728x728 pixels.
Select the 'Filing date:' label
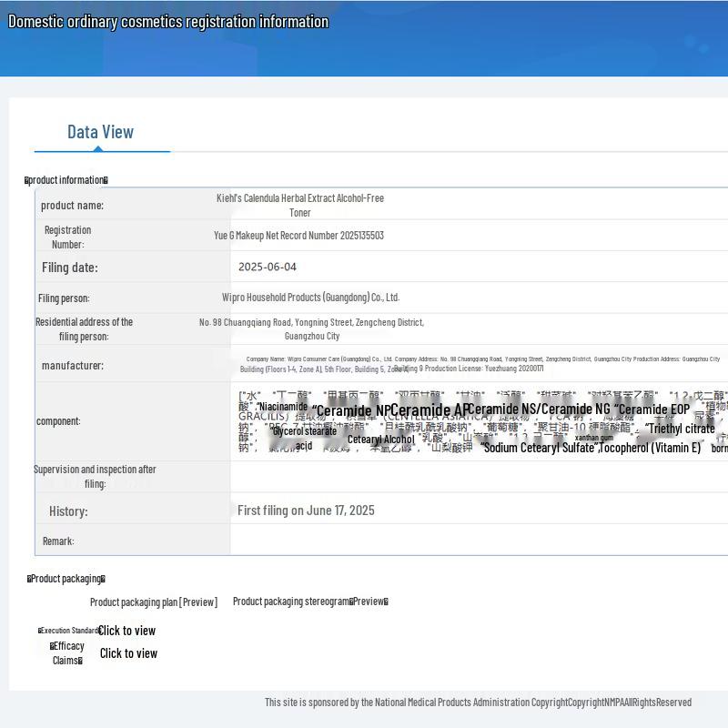pos(70,268)
